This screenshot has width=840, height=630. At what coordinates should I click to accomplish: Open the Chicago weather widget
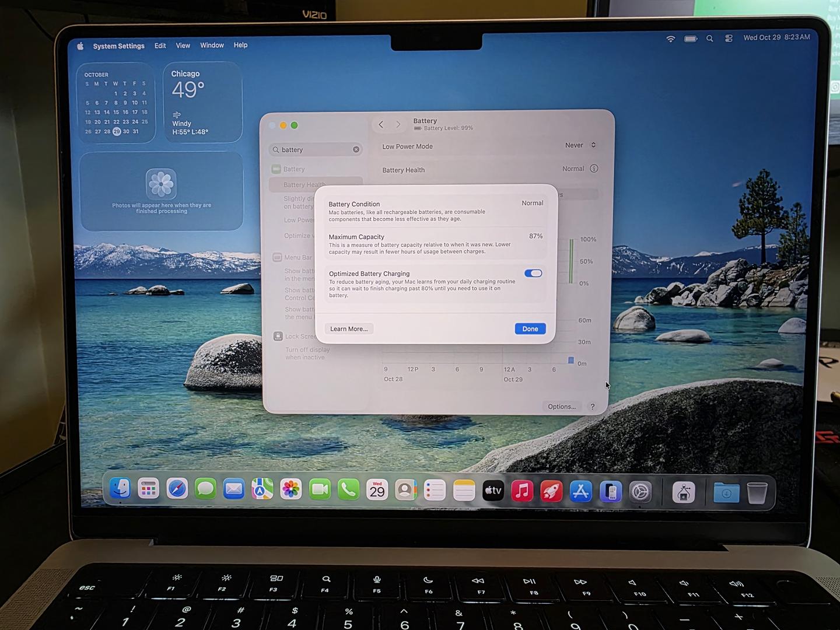pos(202,103)
